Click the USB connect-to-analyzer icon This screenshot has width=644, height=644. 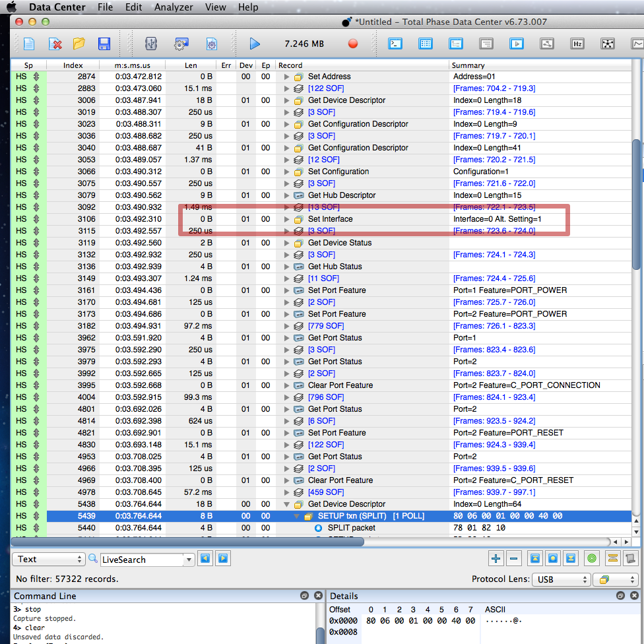click(x=151, y=44)
